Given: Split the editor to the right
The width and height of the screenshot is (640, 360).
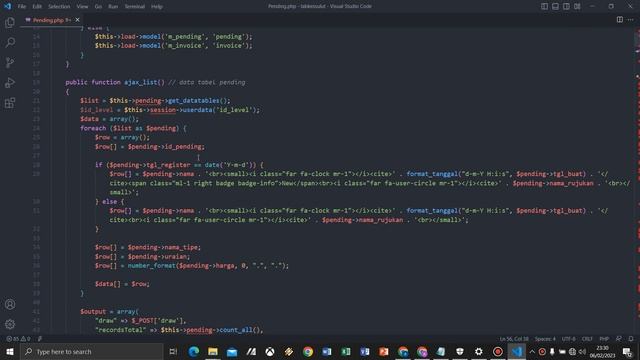Looking at the screenshot, I should click(620, 20).
